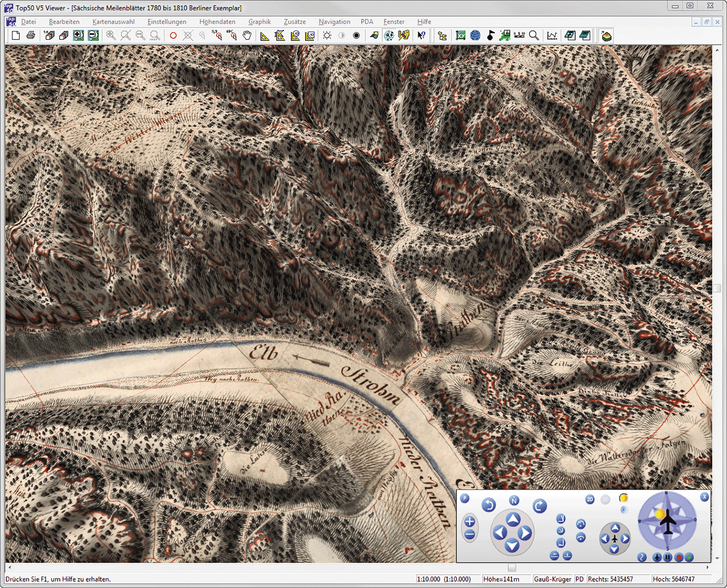Click the red circle drawing tool

point(173,36)
